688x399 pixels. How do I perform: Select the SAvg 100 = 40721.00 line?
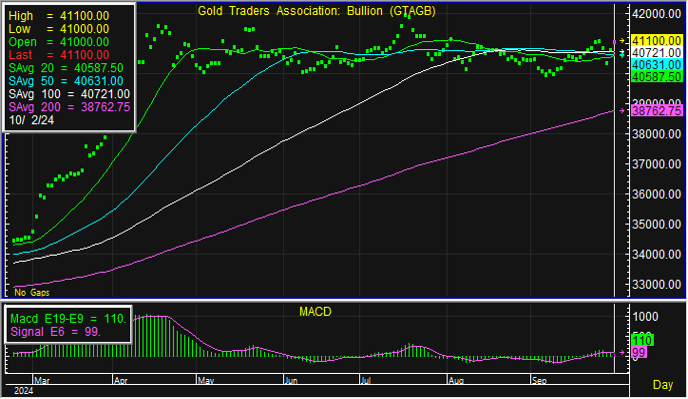69,94
